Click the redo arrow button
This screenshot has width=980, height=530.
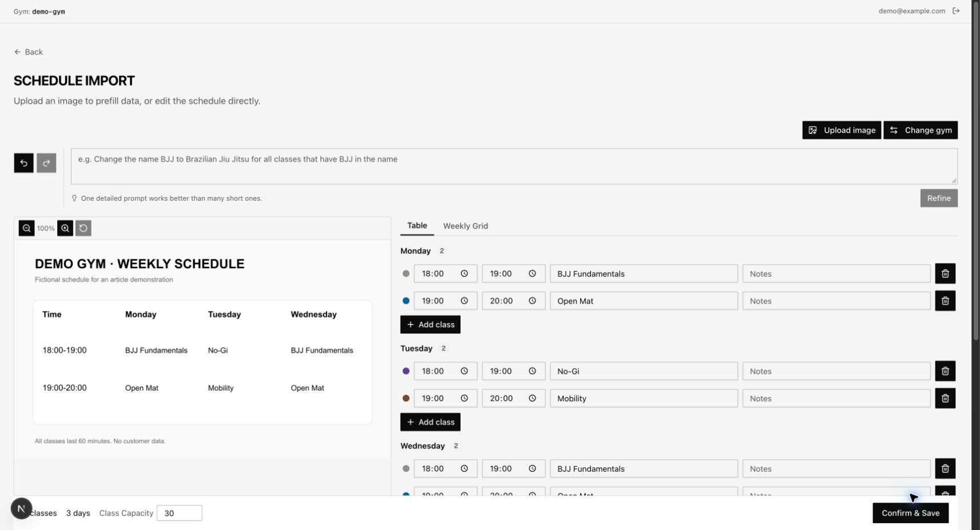(x=46, y=163)
